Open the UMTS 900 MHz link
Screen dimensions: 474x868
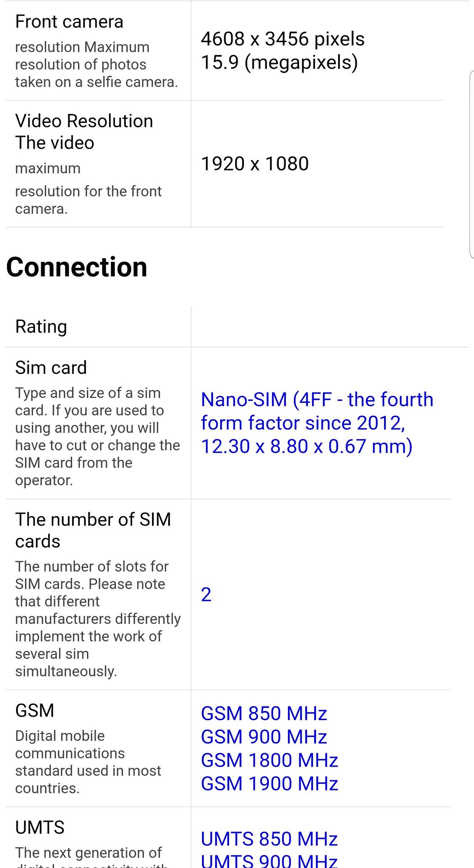click(x=269, y=860)
